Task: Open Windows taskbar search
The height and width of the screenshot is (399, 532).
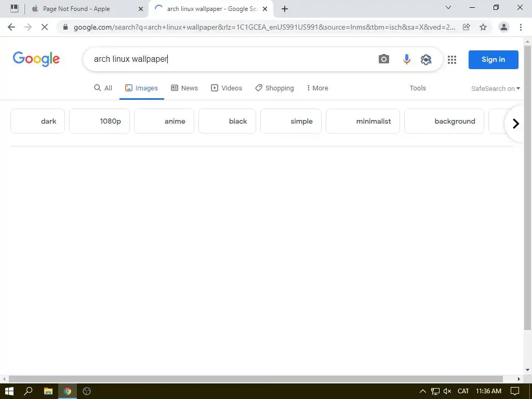Action: (x=28, y=391)
